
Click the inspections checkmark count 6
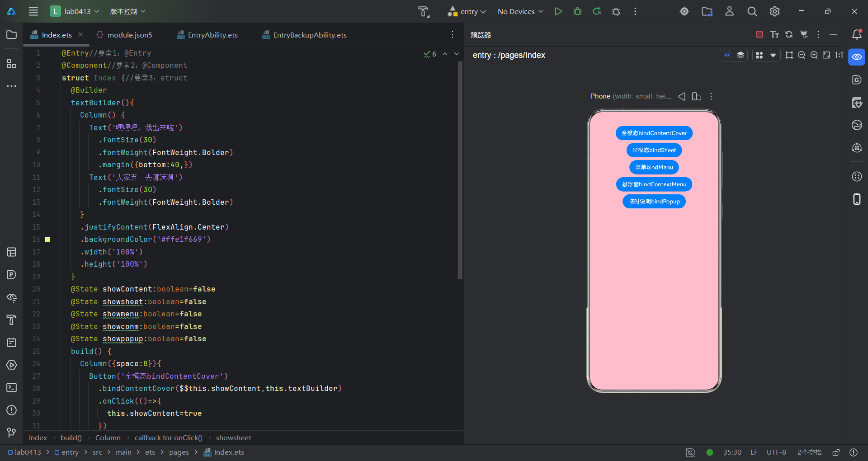pyautogui.click(x=430, y=54)
